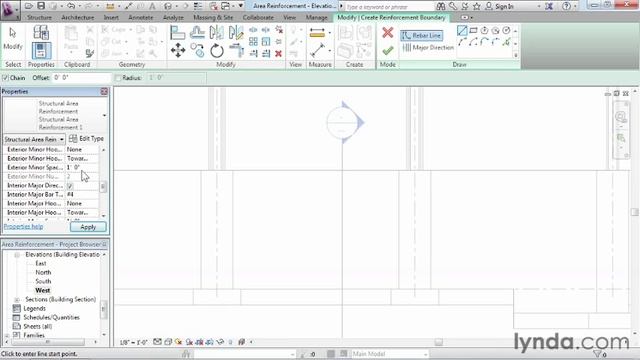Open the quick access toolbar customize dropdown
640x360 pixels.
(241, 6)
